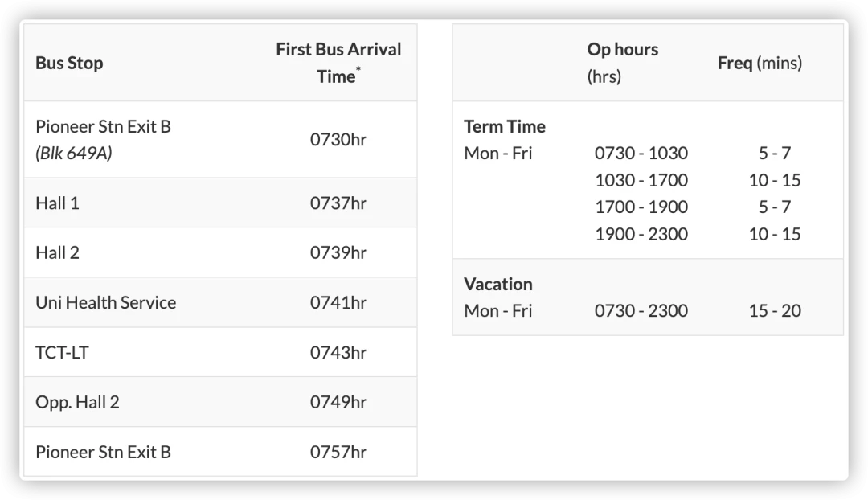Select the 15 - 20 vacation frequency

[775, 310]
